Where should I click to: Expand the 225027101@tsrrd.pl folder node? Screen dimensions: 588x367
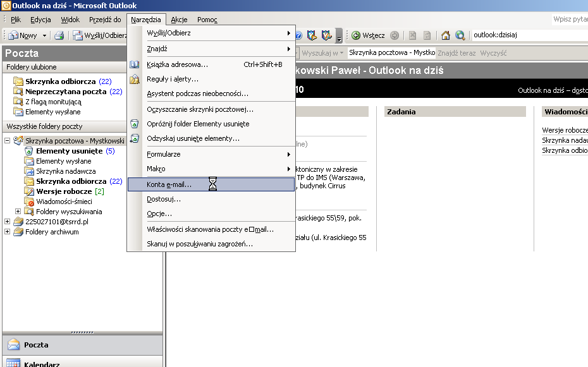(7, 222)
